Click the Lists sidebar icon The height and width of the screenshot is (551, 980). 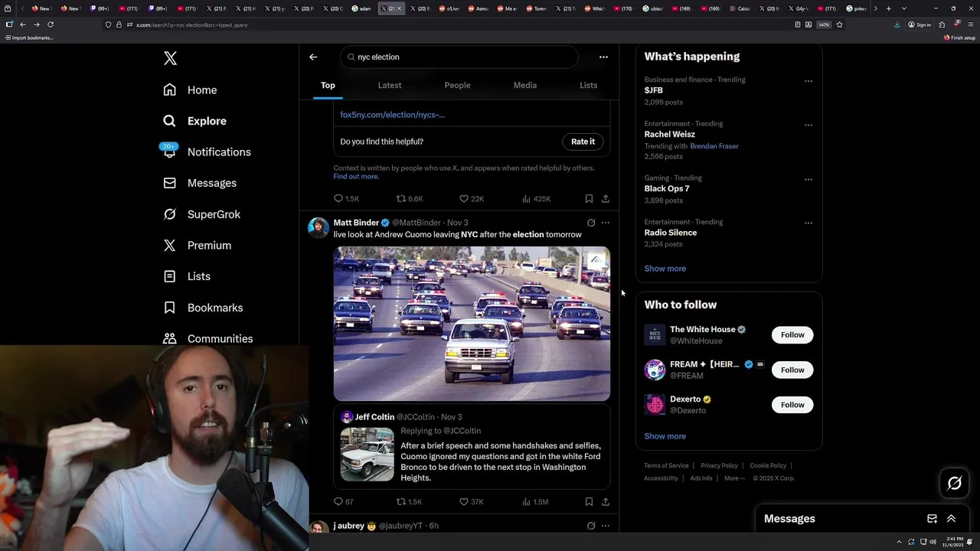coord(170,276)
